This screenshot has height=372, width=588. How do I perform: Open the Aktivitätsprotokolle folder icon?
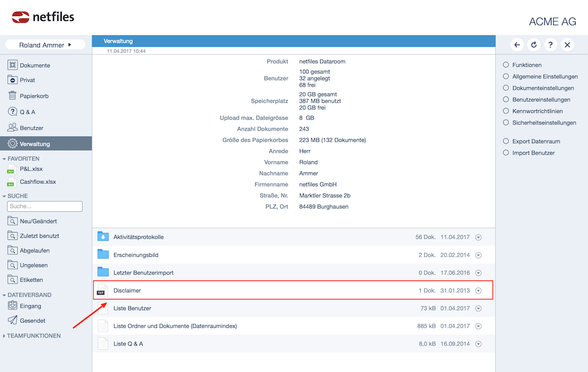(x=103, y=237)
